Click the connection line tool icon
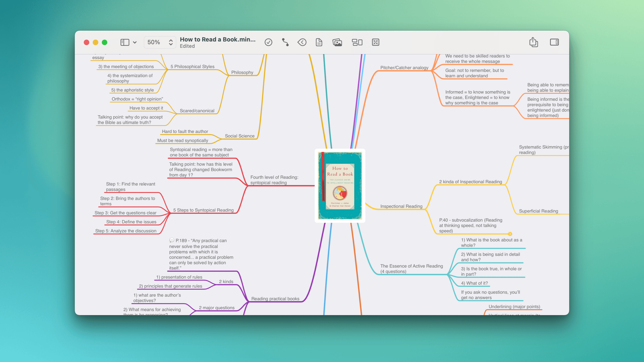This screenshot has width=644, height=362. coord(285,42)
